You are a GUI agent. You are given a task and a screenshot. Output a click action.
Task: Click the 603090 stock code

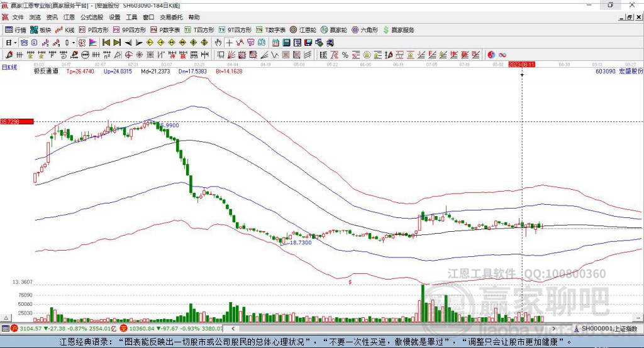606,71
